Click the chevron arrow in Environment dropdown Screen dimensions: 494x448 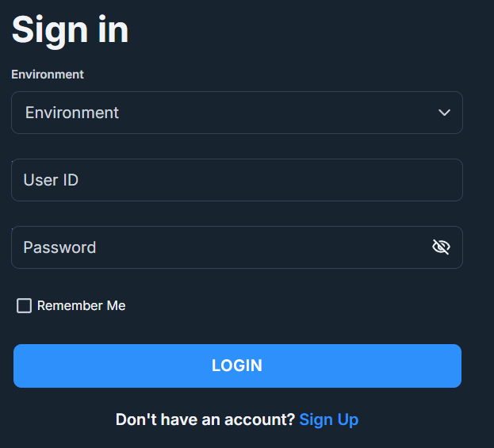[444, 113]
